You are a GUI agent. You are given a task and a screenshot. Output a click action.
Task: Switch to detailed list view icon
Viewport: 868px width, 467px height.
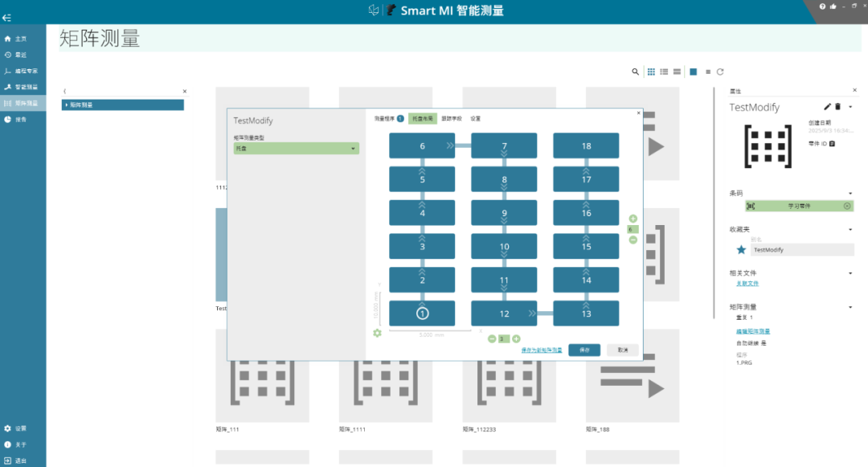click(664, 72)
